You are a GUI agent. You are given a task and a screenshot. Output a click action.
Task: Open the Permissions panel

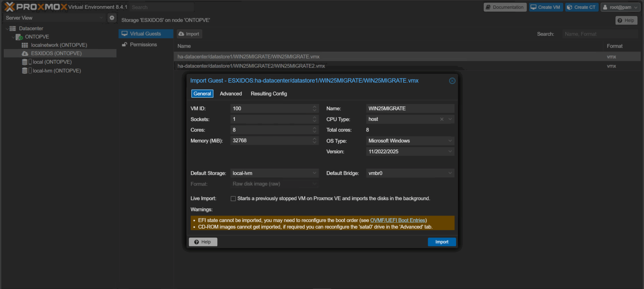pyautogui.click(x=145, y=44)
